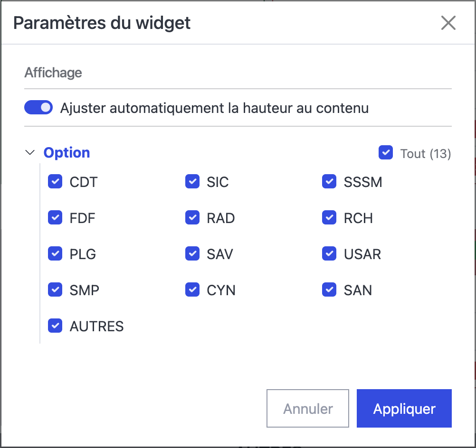Uncheck the SAN checkbox
The image size is (476, 448).
(x=329, y=290)
